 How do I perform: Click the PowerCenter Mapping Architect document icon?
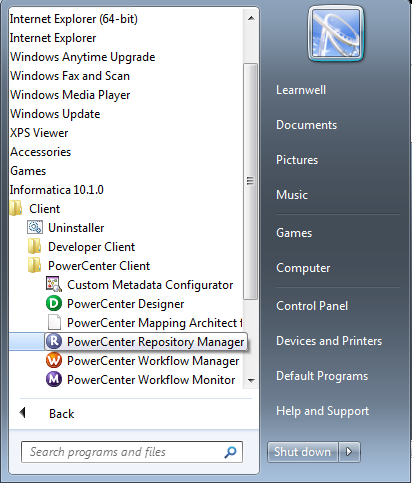point(54,322)
